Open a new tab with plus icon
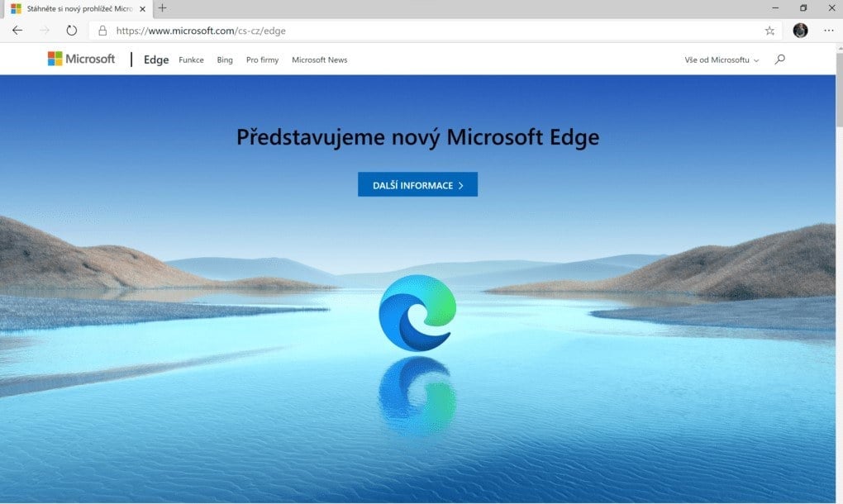The width and height of the screenshot is (843, 504). (162, 8)
